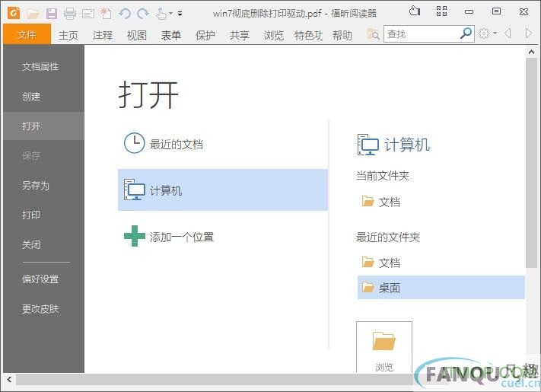
Task: Open customize quick access toolbar dropdown
Action: pyautogui.click(x=180, y=14)
